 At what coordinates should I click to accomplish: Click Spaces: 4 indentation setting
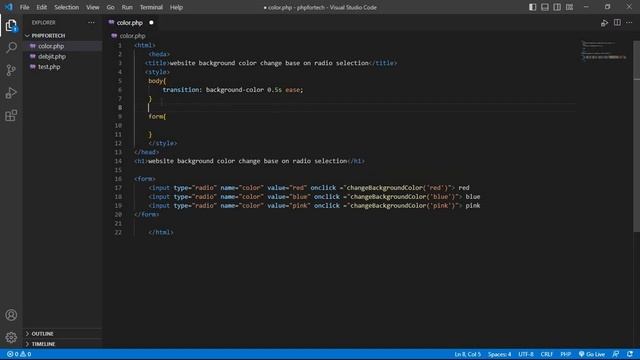point(499,354)
